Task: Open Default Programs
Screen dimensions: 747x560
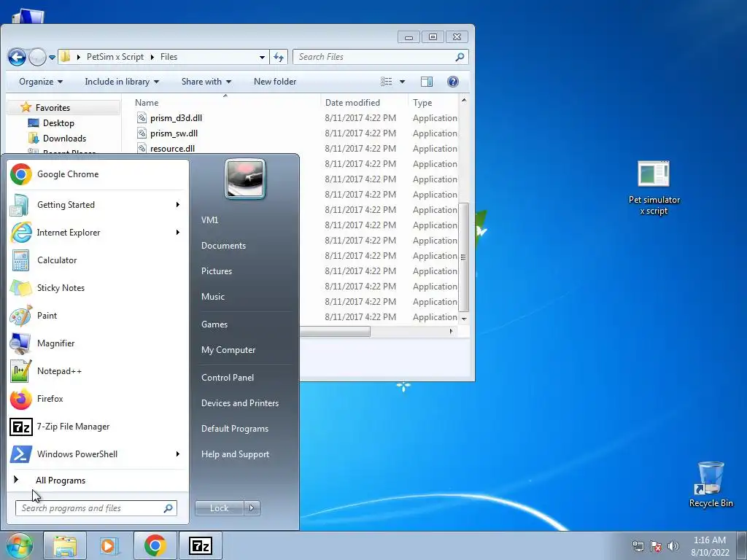Action: (x=234, y=429)
